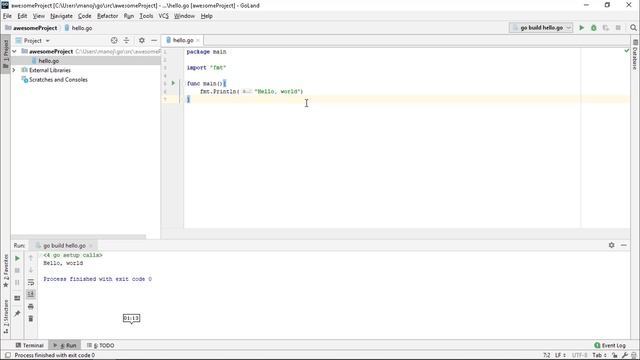Click the wrench icon in the status bar
Screen dimensions: 640x360
click(x=624, y=356)
